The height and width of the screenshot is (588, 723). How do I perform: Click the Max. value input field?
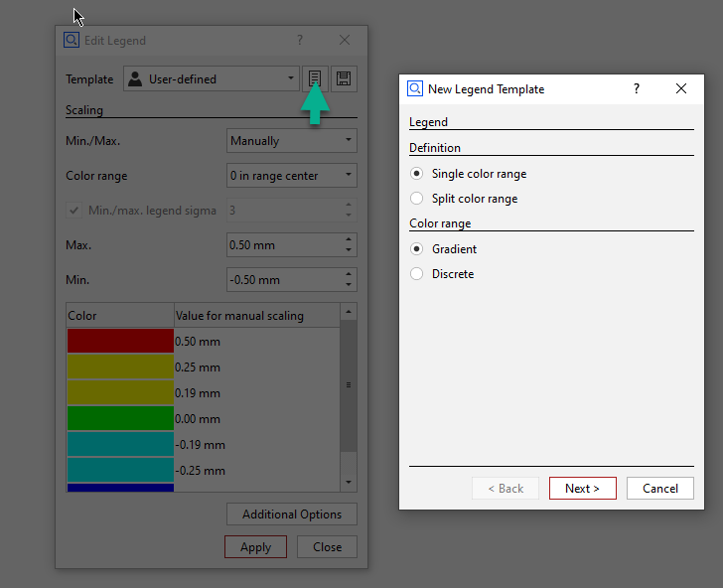[x=283, y=244]
